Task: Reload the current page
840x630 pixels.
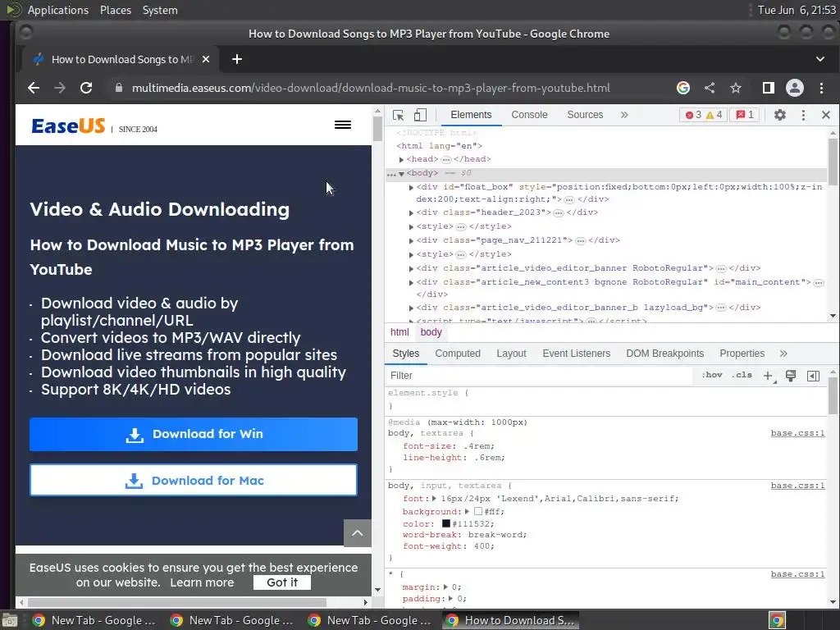Action: [x=85, y=88]
